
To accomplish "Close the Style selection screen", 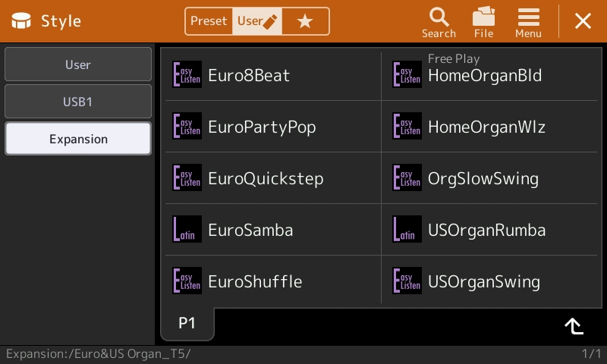I will (x=583, y=21).
